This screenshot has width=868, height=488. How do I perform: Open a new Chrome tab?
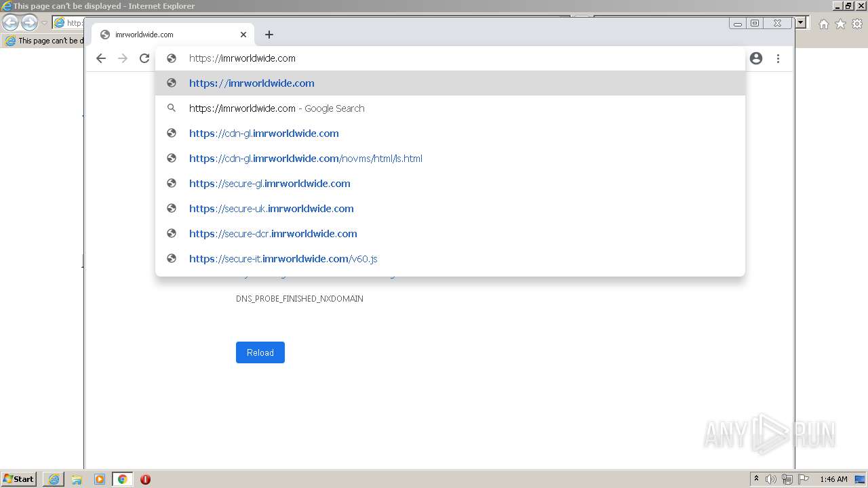coord(269,35)
